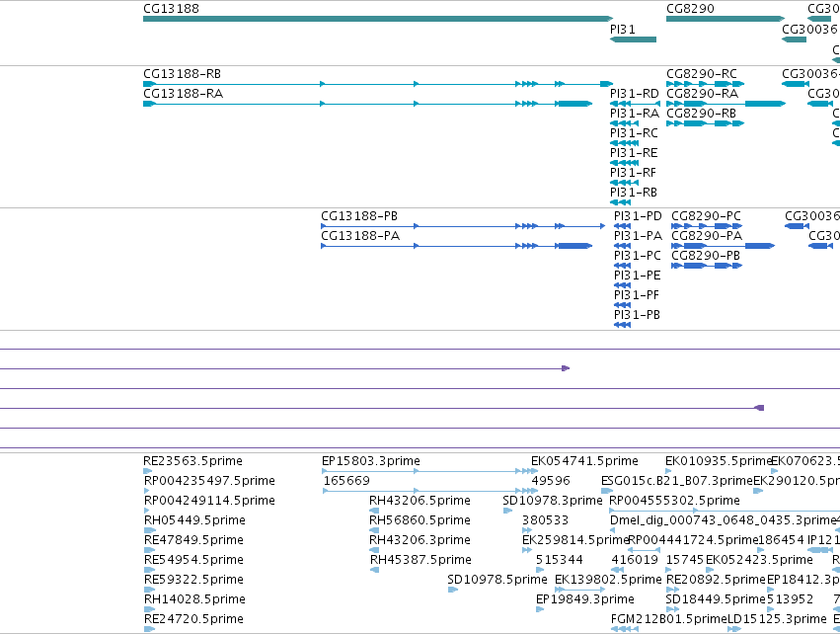Viewport: 840px width, 634px height.
Task: Click the purple right-pointing arrow feature end
Action: click(x=566, y=368)
